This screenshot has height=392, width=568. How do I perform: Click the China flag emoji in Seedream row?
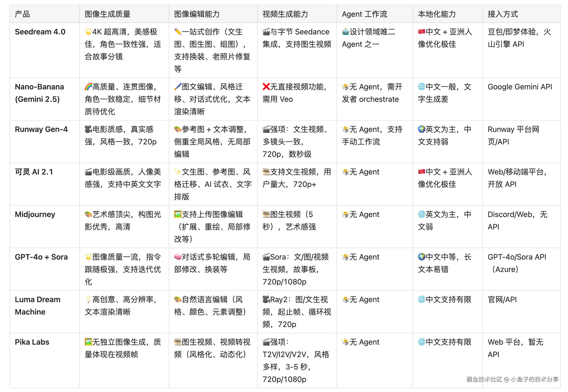pyautogui.click(x=421, y=32)
